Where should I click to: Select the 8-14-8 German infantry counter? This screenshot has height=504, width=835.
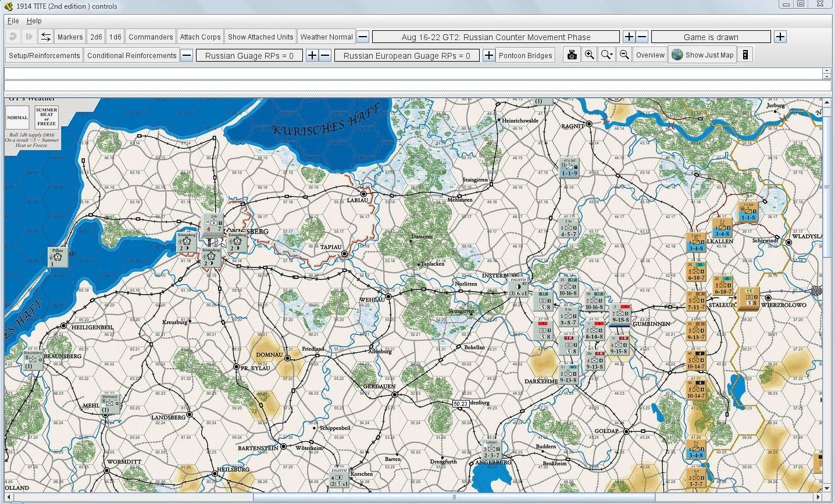[x=594, y=331]
